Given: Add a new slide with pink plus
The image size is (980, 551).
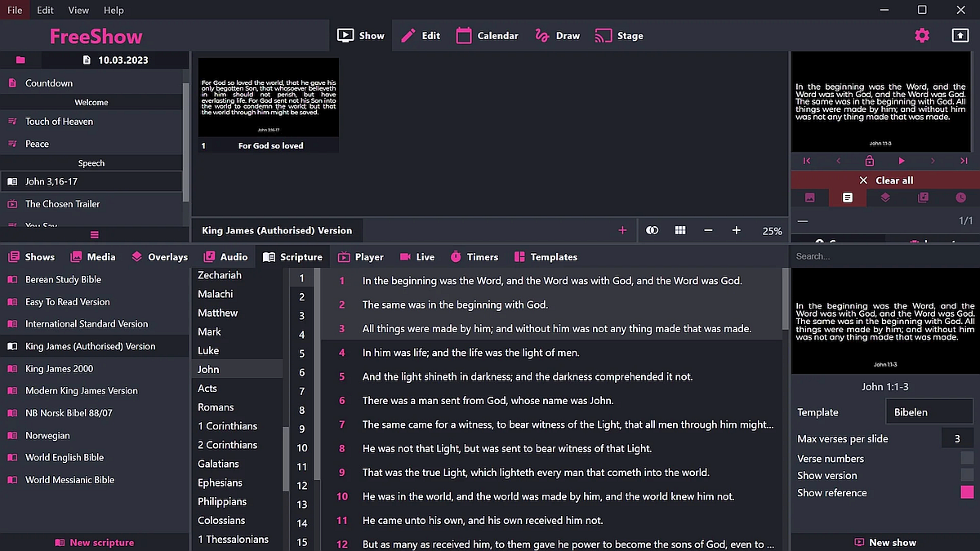Looking at the screenshot, I should point(622,230).
